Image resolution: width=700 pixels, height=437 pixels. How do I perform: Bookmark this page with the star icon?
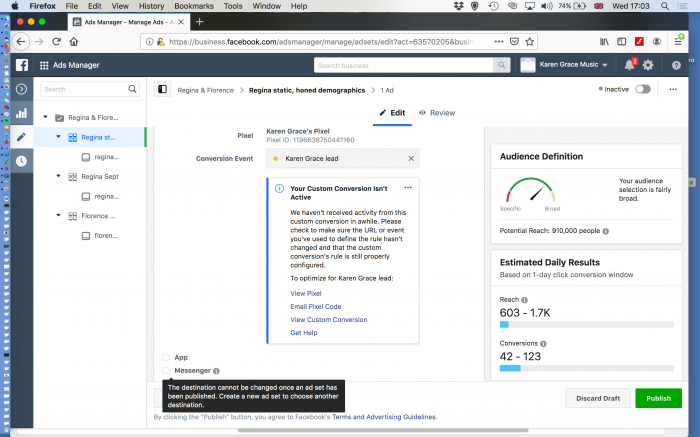[529, 42]
